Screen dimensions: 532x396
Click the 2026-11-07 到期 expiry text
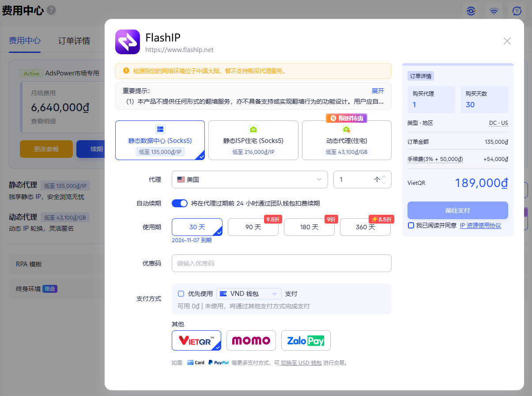pyautogui.click(x=192, y=240)
